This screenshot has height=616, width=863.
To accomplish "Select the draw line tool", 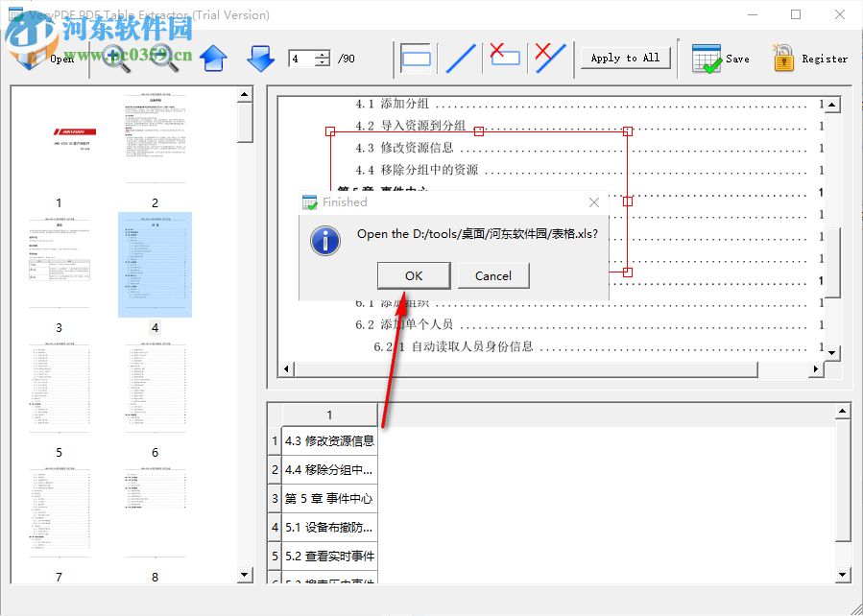I will click(460, 58).
